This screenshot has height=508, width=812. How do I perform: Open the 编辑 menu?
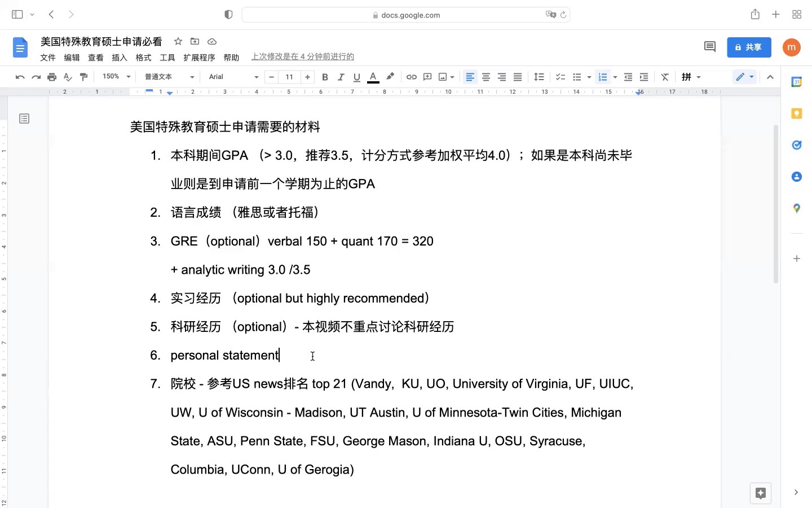(72, 58)
